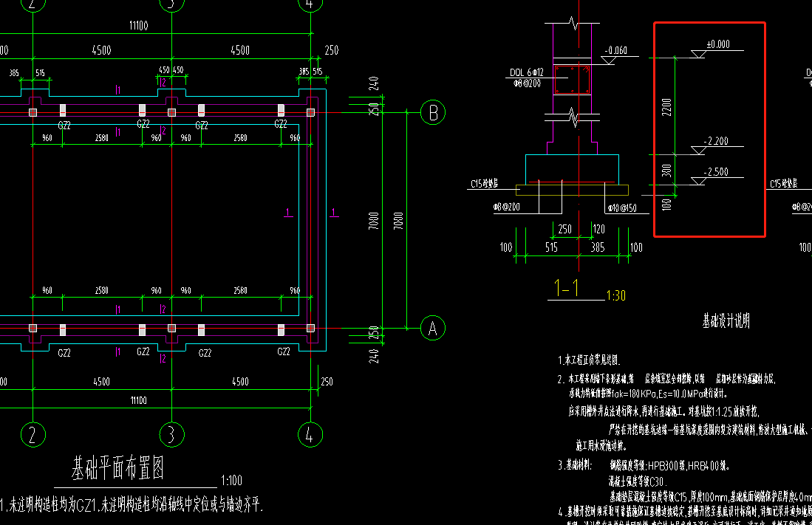Select the bottom axis bubble numbered 2

point(33,435)
